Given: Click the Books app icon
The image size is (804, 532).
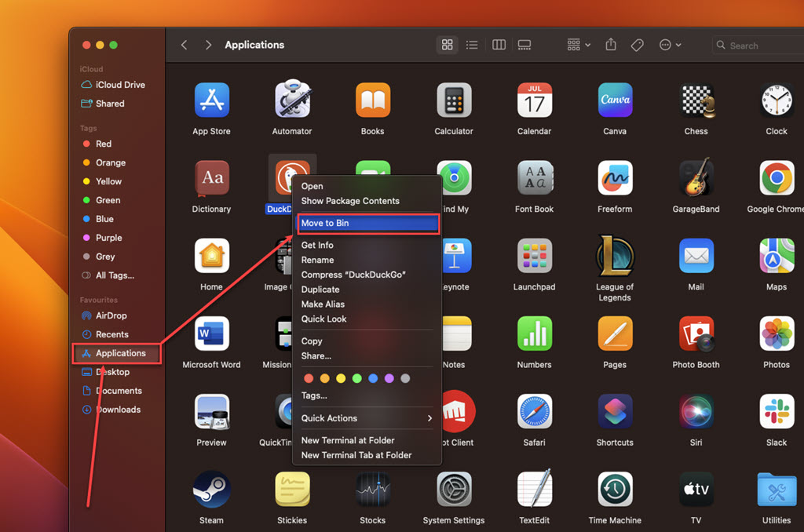Looking at the screenshot, I should point(373,100).
